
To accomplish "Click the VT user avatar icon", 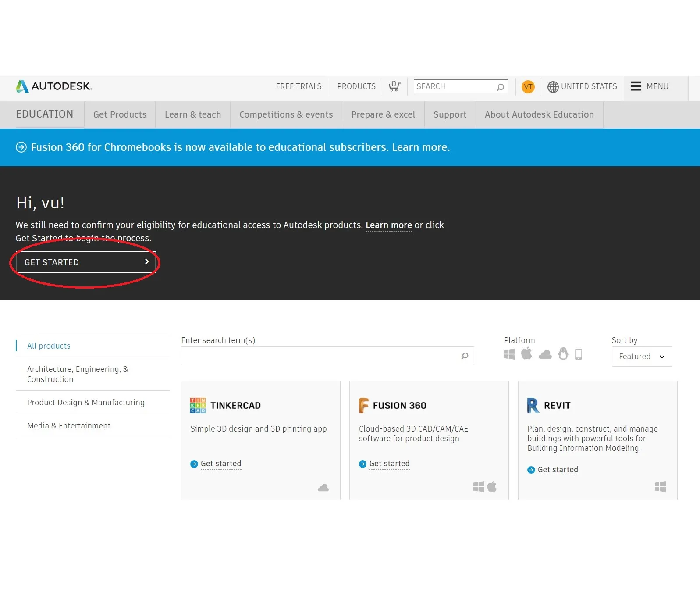I will tap(528, 86).
